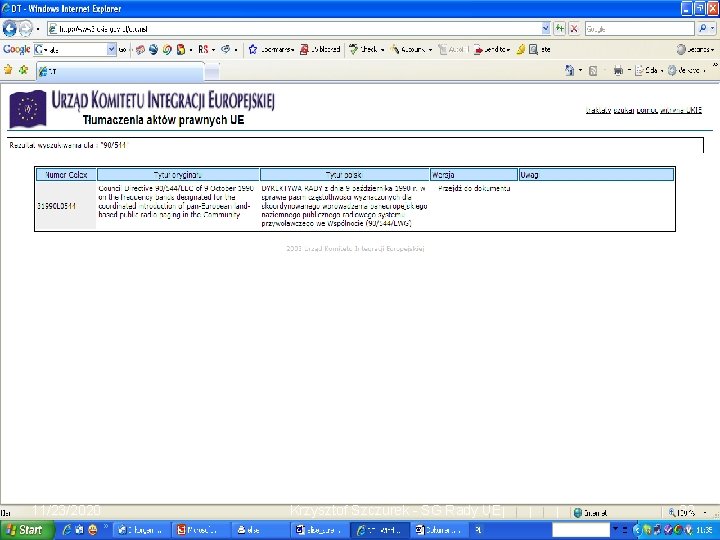Viewport: 720px width, 540px height.
Task: Open the Przejdź do dokumentu link
Action: (x=474, y=188)
